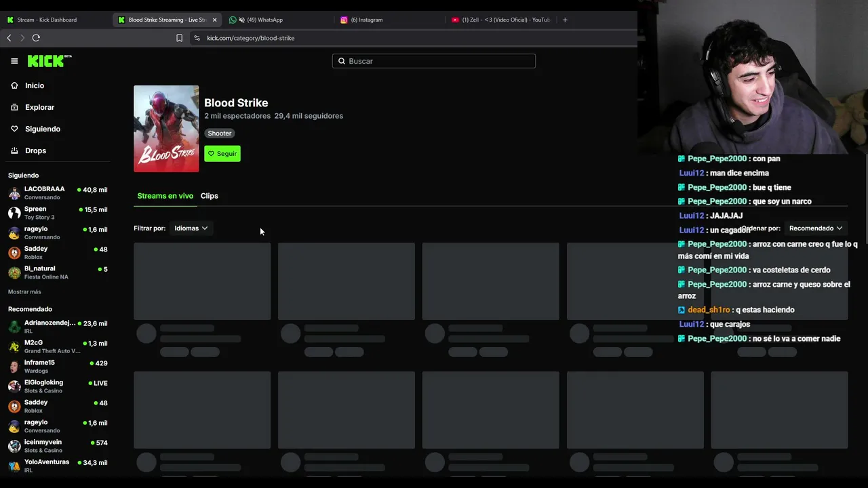The image size is (868, 488).
Task: Click the 29,4 mil seguidores text
Action: pos(309,116)
